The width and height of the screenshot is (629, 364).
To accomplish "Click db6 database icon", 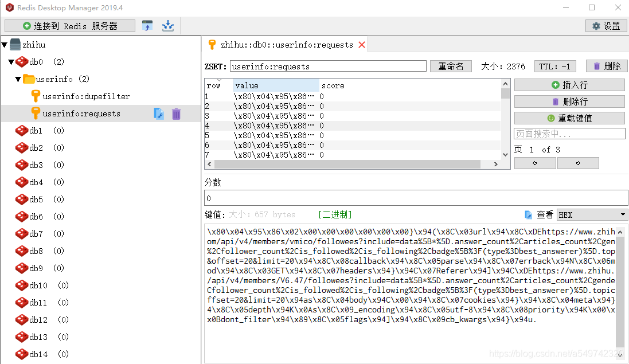I will 22,217.
